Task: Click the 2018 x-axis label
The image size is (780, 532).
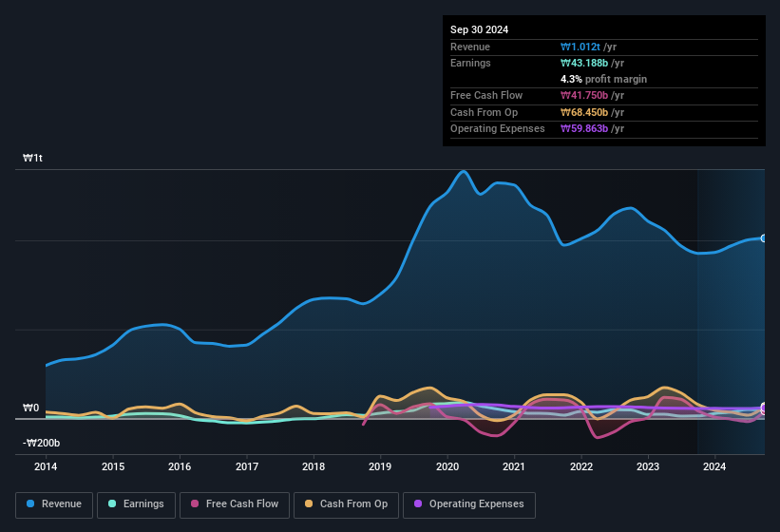Action: 314,466
